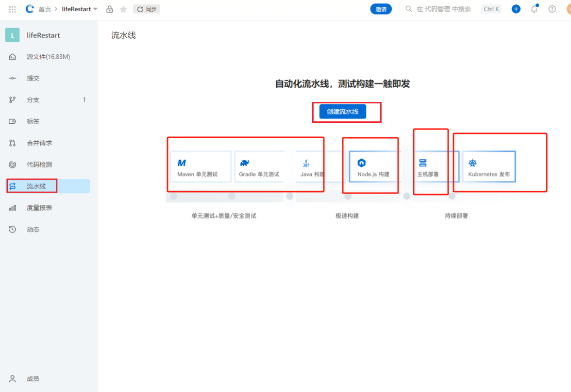The height and width of the screenshot is (392, 571).
Task: Click the 持续部署 label
Action: [456, 216]
